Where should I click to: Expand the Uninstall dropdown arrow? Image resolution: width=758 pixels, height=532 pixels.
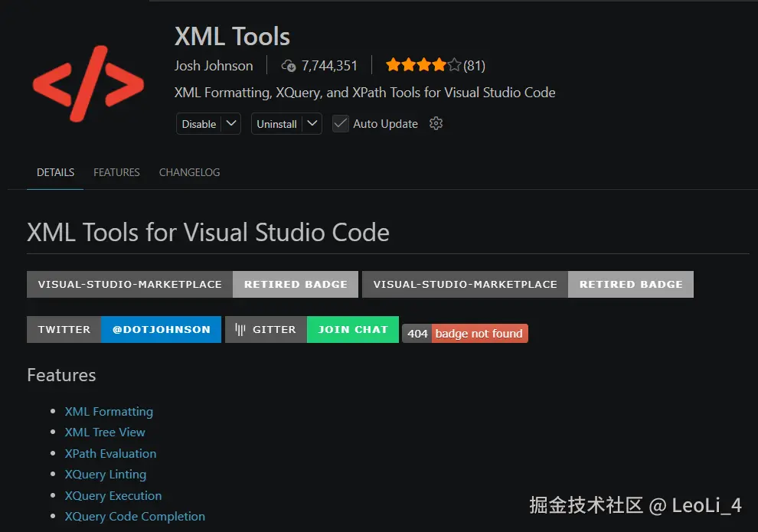[x=312, y=124]
